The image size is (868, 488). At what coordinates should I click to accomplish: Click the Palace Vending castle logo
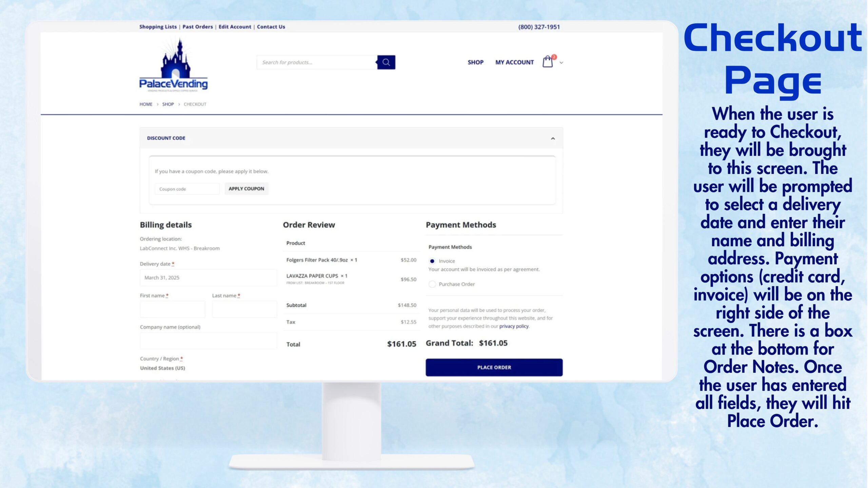(x=173, y=65)
